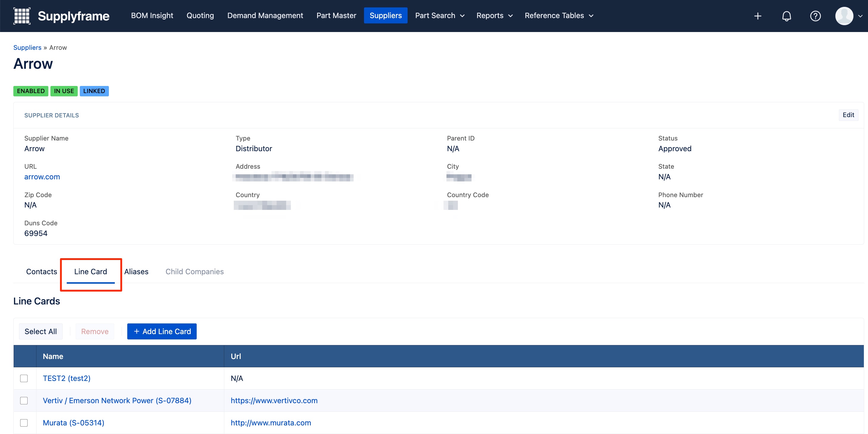Screen dimensions: 868x434
Task: Visit https://www.vertivco.com link
Action: (274, 400)
